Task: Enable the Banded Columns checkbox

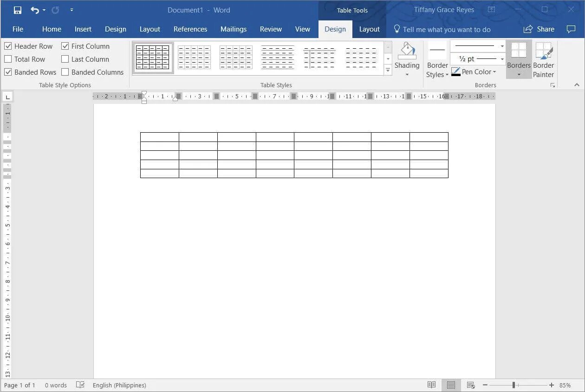Action: (65, 72)
